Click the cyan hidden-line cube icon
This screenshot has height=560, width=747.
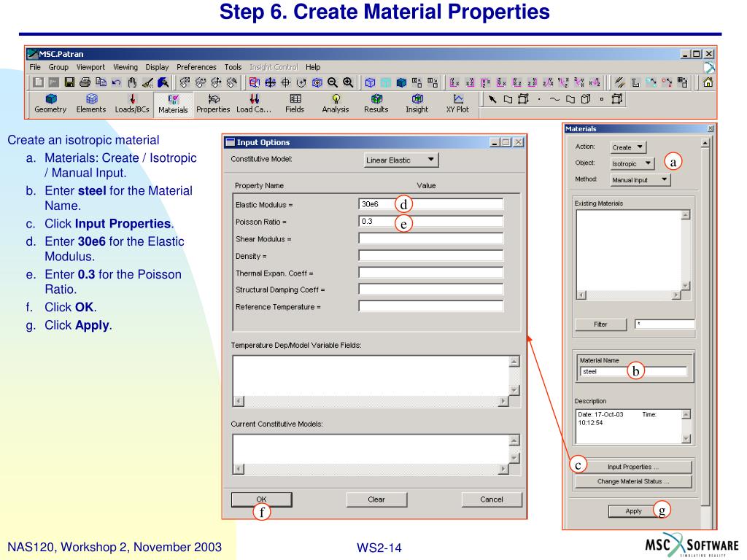point(386,82)
